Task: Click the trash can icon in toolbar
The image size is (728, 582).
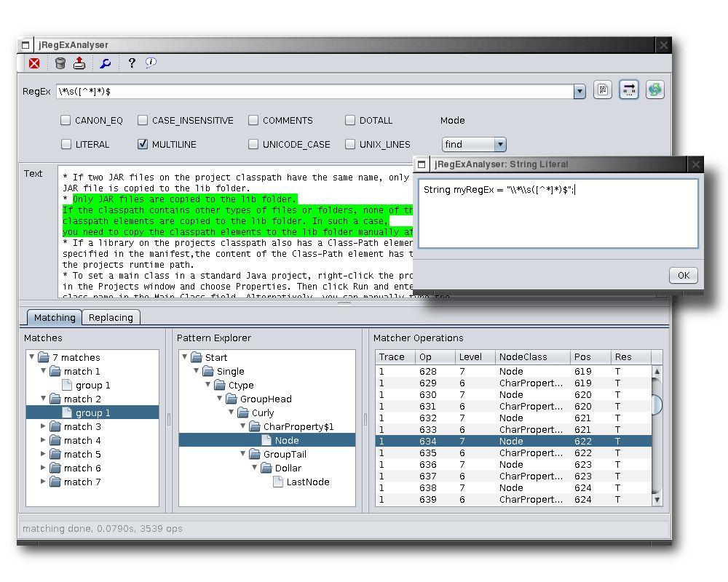Action: [x=60, y=63]
